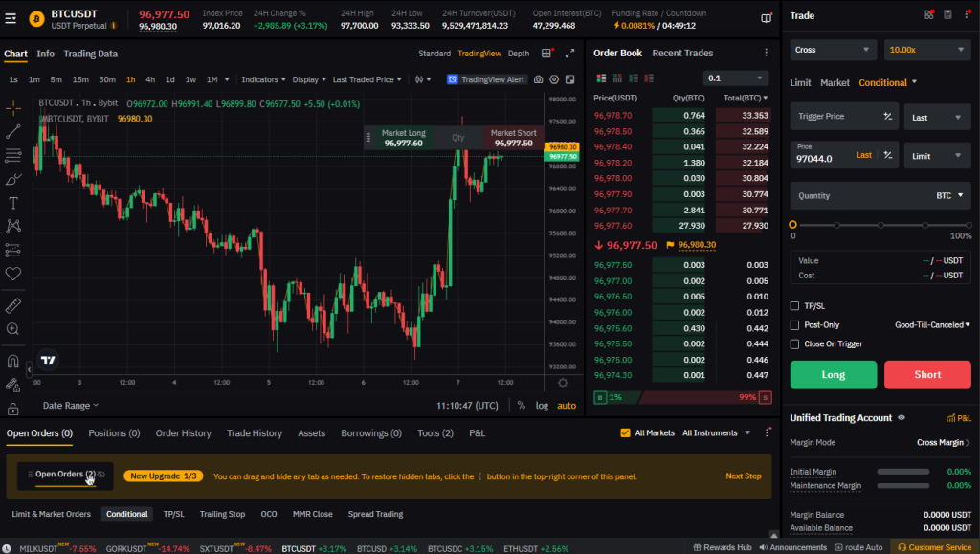Select the text annotation tool
This screenshot has width=980, height=554.
pyautogui.click(x=13, y=203)
